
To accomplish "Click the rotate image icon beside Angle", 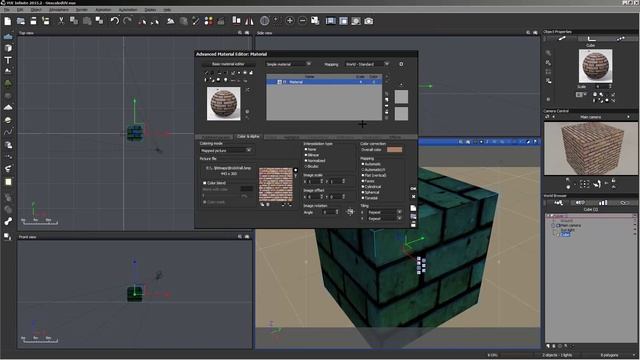I will [x=350, y=212].
